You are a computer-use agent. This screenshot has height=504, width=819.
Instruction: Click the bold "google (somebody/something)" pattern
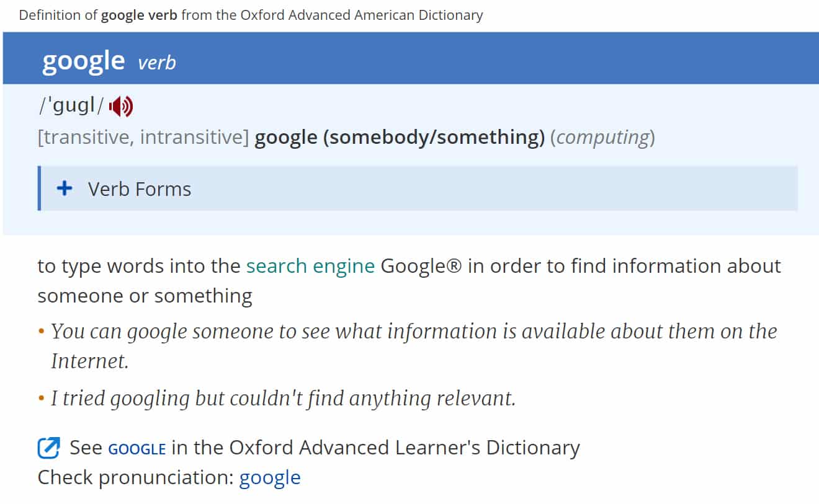click(x=400, y=137)
